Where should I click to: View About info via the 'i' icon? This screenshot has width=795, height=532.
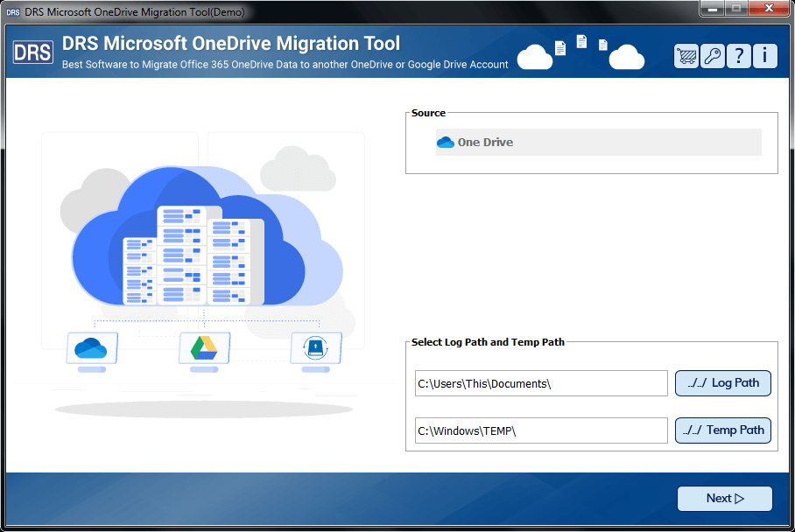tap(763, 55)
